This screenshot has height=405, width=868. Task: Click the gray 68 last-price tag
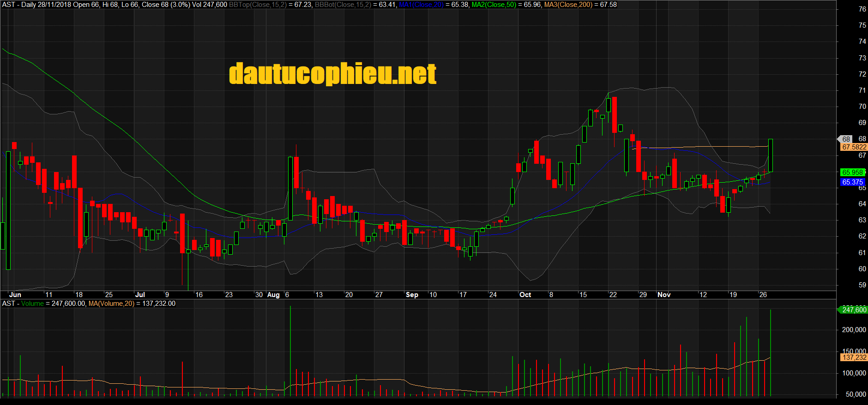(846, 139)
